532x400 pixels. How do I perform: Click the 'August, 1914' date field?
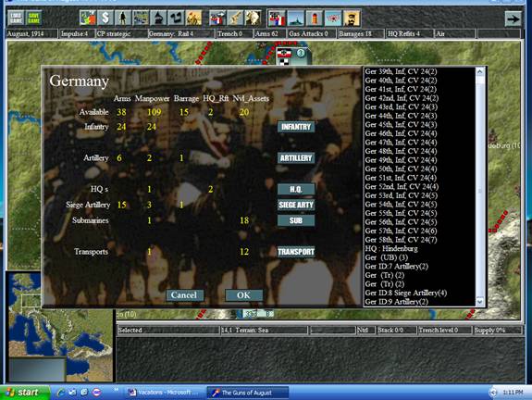coord(31,34)
